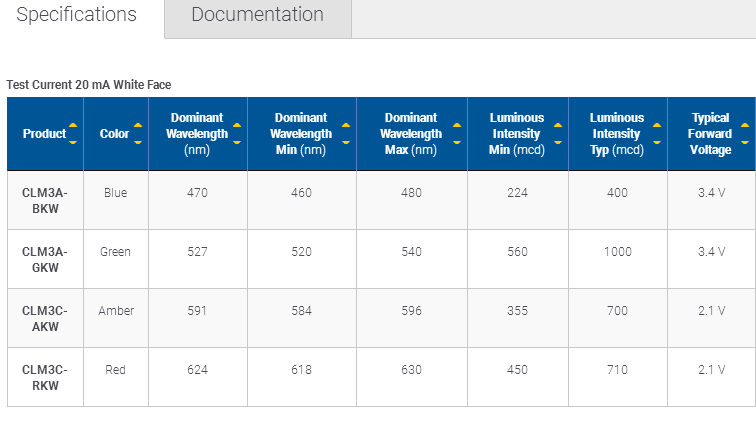Click the Color column header label
Screen dimensions: 756x421
click(114, 134)
